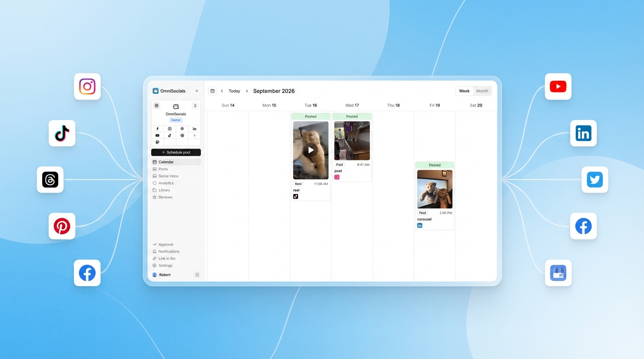Select the LinkedIn icon in the channel grid
The height and width of the screenshot is (359, 644).
pyautogui.click(x=194, y=129)
